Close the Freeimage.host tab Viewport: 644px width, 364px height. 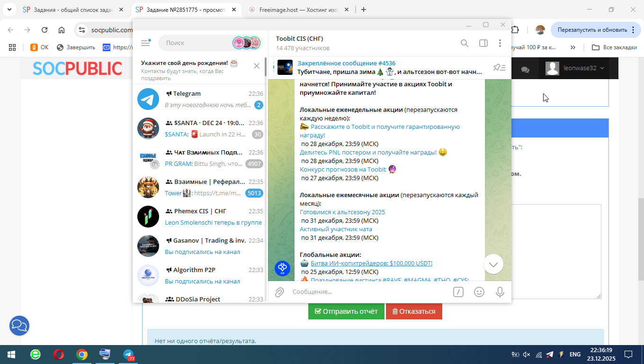point(346,9)
